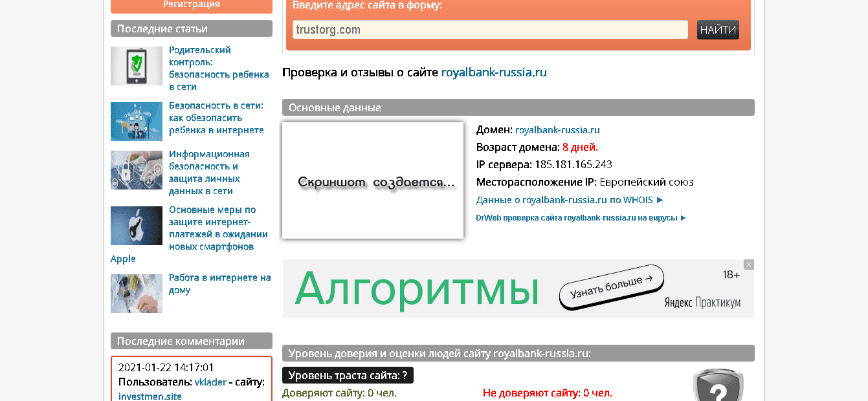Open article Родительский контроль: безопасность ребенка

[x=218, y=68]
